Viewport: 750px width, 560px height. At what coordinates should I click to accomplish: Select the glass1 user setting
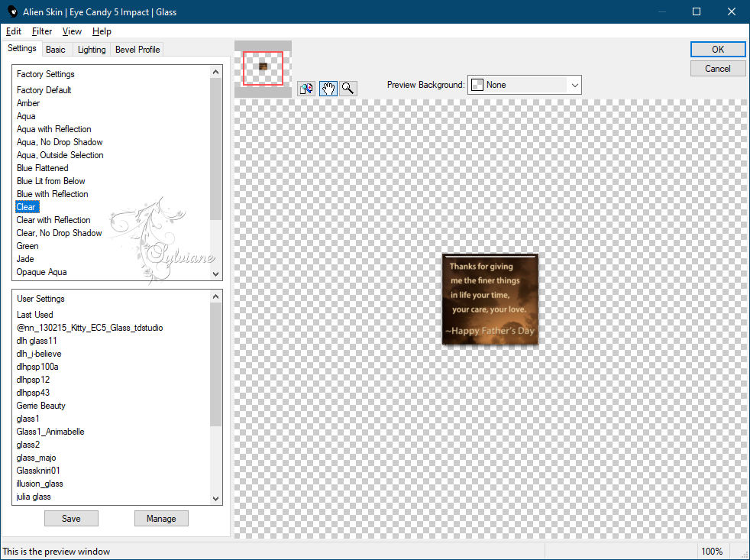[27, 419]
